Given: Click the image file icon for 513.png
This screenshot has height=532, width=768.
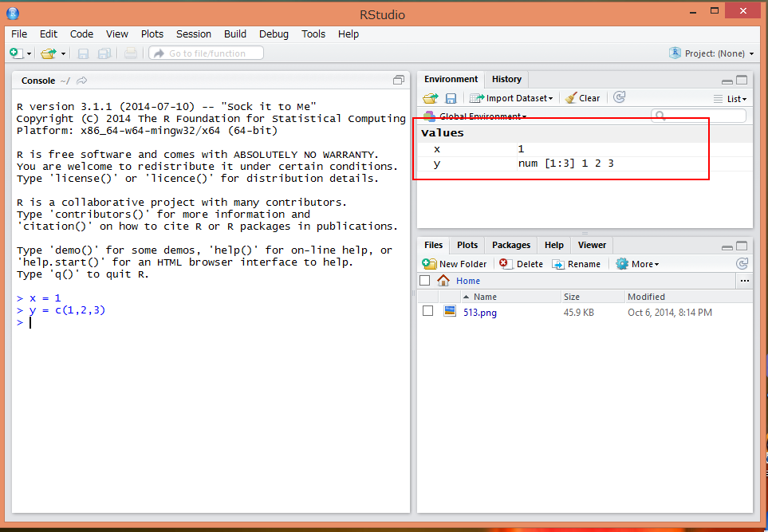Looking at the screenshot, I should point(450,311).
